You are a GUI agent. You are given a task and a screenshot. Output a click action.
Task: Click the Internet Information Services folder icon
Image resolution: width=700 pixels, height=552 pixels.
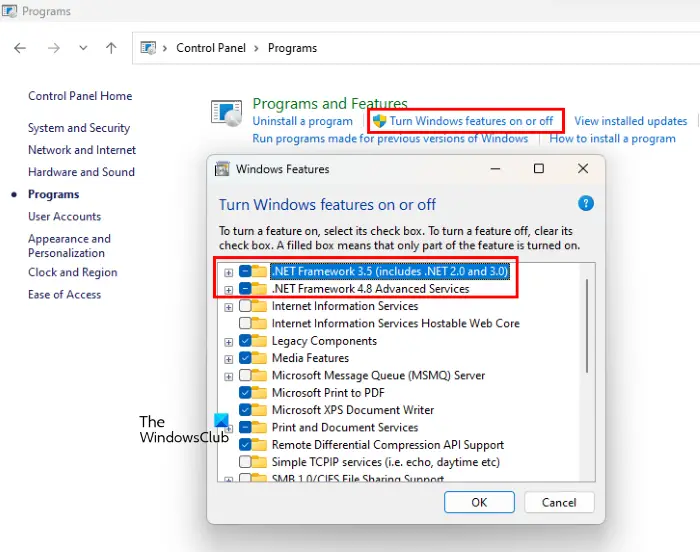[x=259, y=306]
